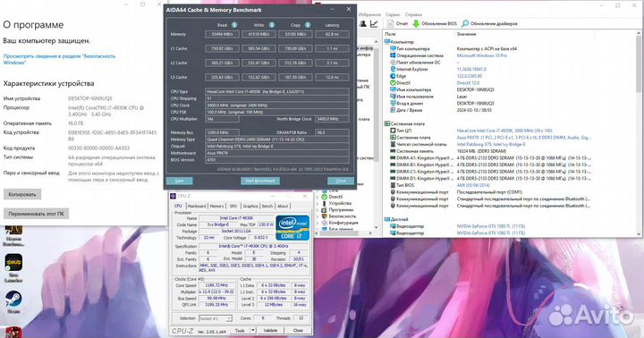Screen dimensions: 644x338
Task: Click Validate button in CPU-Z
Action: point(270,330)
